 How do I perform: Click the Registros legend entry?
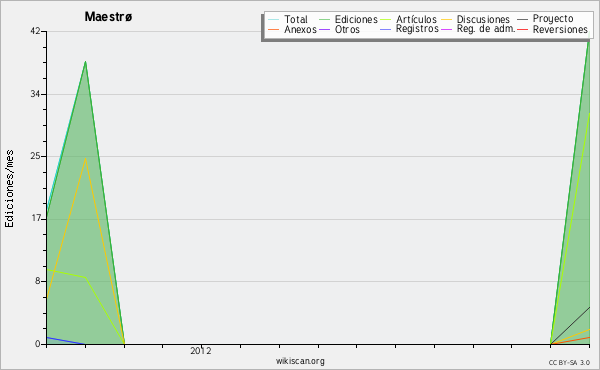click(x=409, y=29)
